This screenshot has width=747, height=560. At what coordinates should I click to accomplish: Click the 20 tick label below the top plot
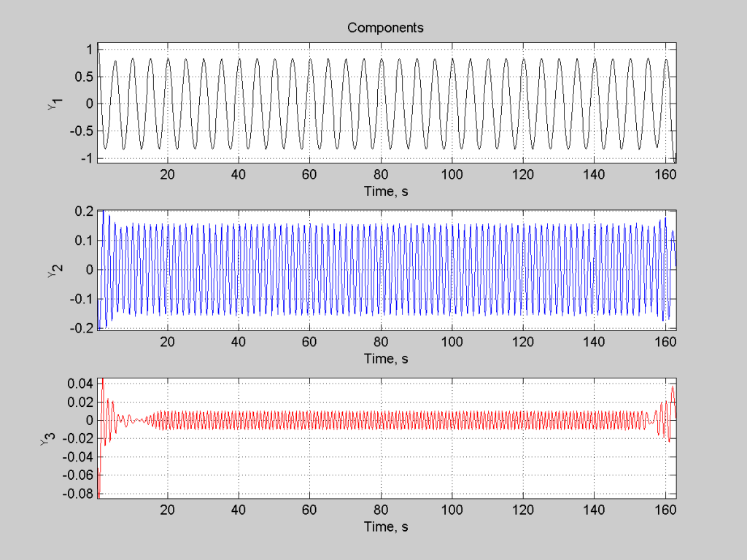tap(166, 175)
